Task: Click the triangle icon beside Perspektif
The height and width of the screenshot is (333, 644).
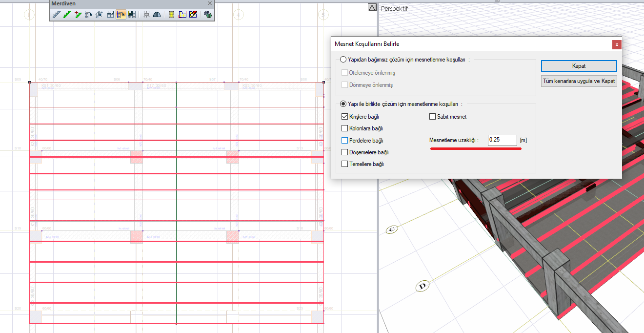Action: 372,8
